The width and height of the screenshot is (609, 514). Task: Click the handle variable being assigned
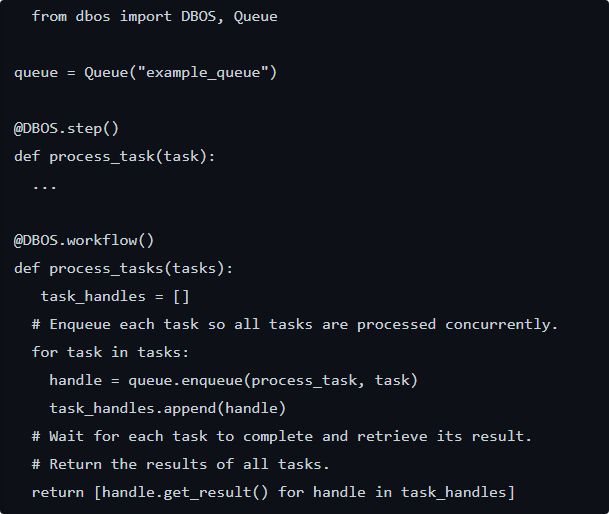pos(76,380)
